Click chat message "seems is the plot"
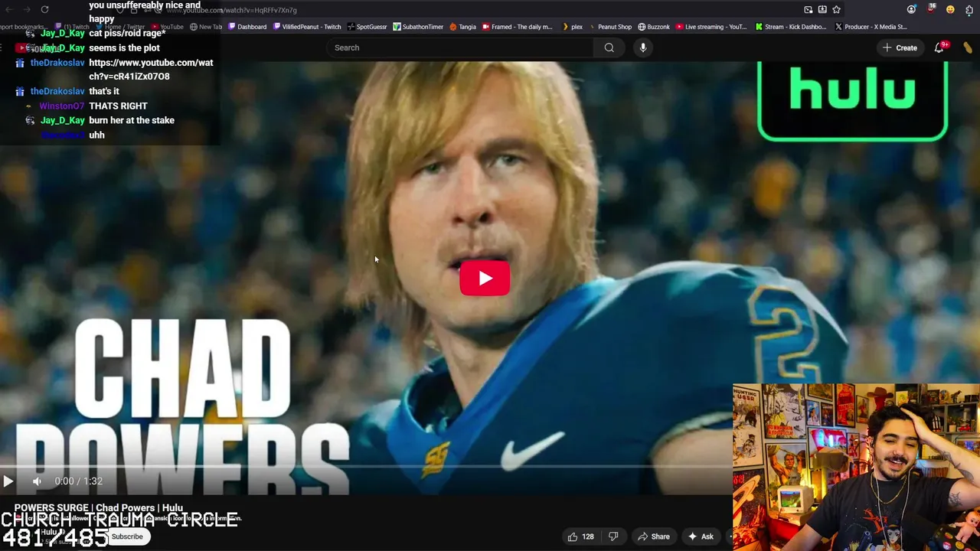This screenshot has width=980, height=551. click(124, 47)
